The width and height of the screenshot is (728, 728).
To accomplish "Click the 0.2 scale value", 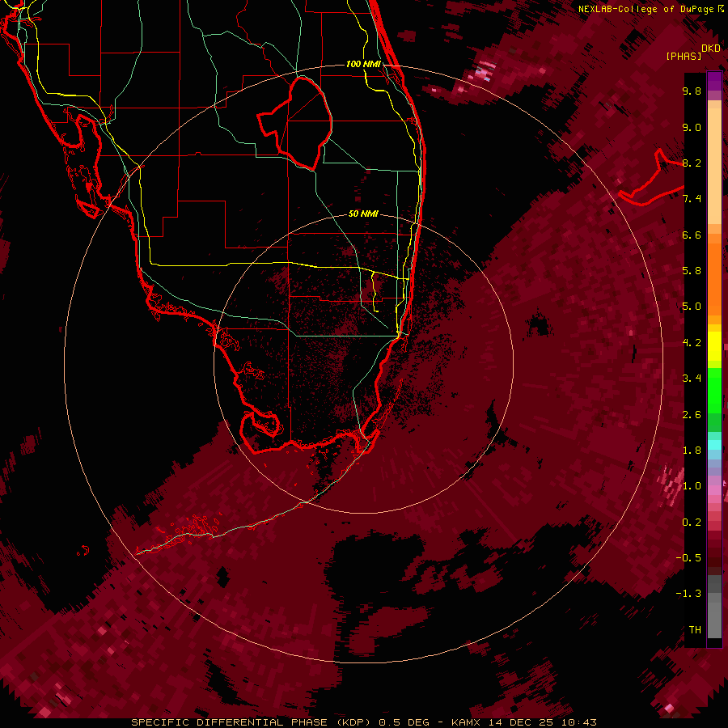I will (x=692, y=523).
